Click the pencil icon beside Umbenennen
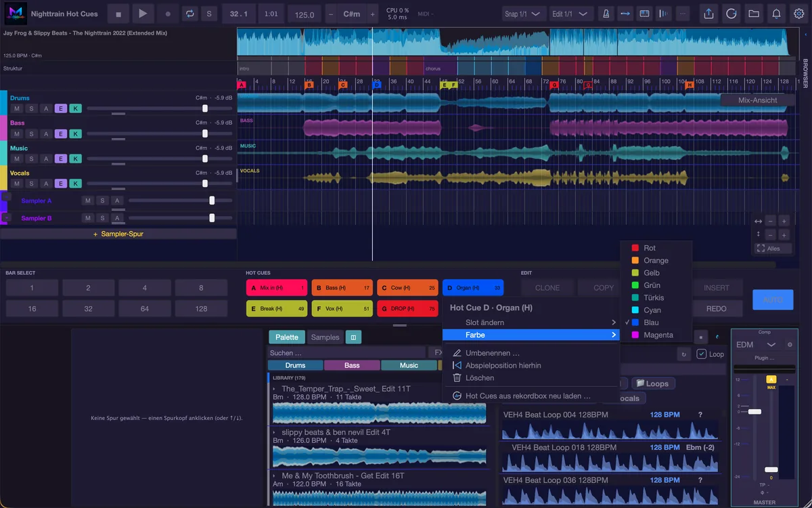This screenshot has width=812, height=508. [457, 353]
